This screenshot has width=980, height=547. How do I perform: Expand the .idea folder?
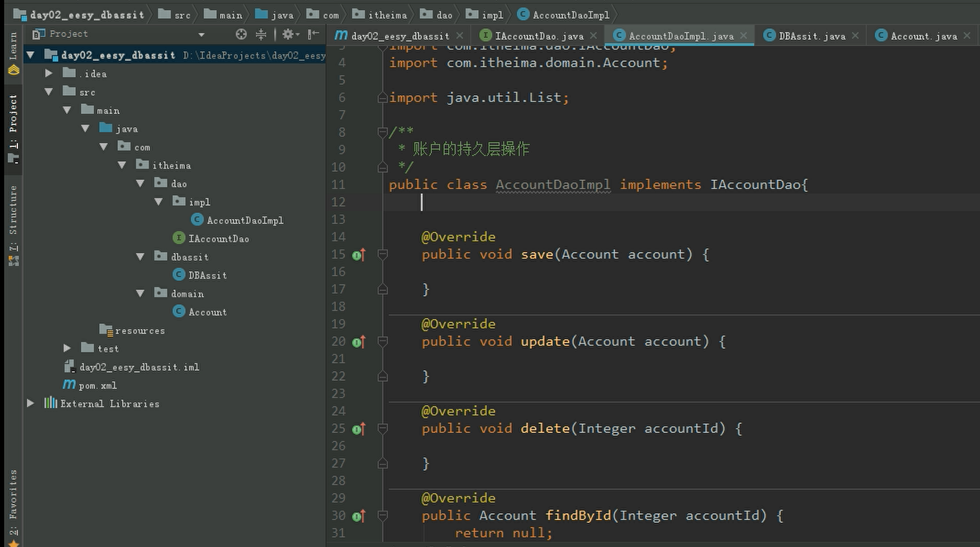pyautogui.click(x=49, y=74)
